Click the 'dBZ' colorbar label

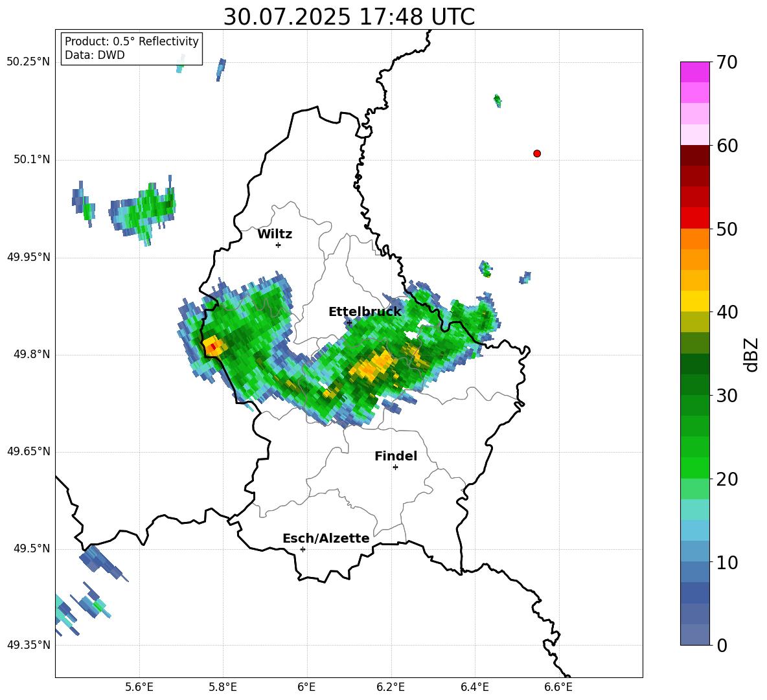coord(750,354)
